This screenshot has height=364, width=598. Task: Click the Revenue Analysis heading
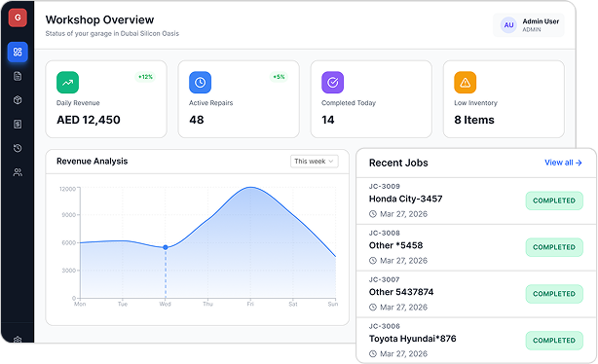click(x=92, y=162)
